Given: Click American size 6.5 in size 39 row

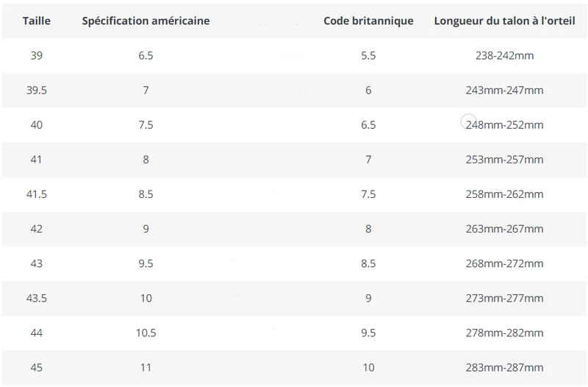Looking at the screenshot, I should 146,56.
